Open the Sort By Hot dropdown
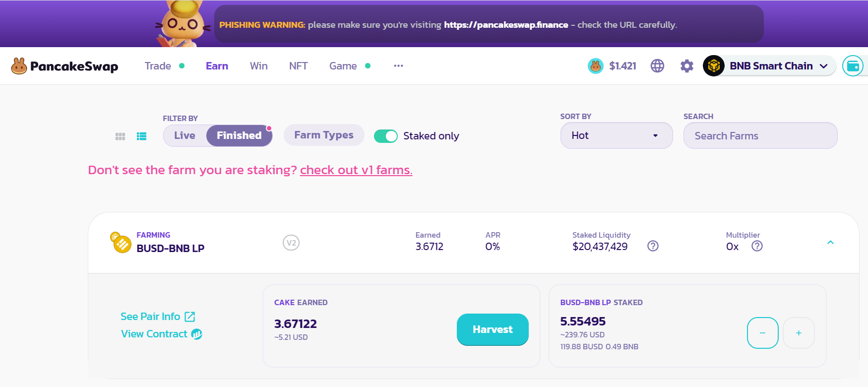Viewport: 868px width, 387px height. click(617, 135)
